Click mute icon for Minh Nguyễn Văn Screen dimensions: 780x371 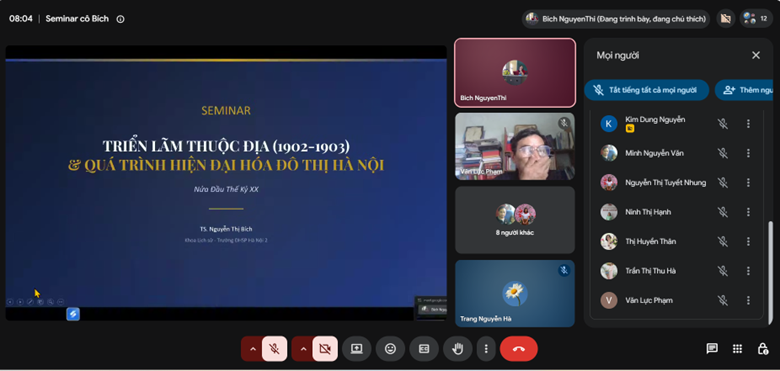click(722, 153)
